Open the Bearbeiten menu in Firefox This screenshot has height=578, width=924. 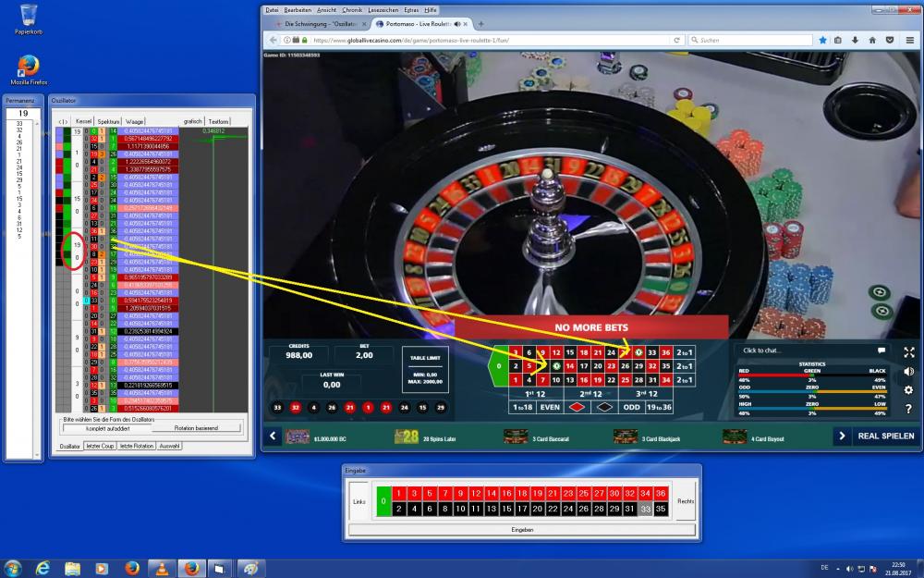coord(298,10)
